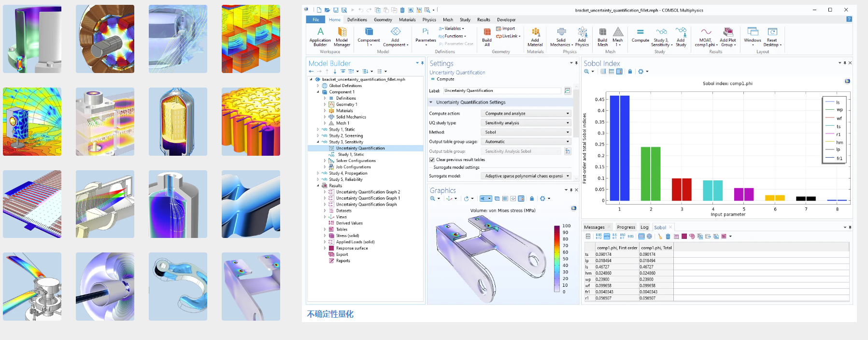Open the Variables dropdown in the ribbon
This screenshot has width=868, height=340.
[x=452, y=29]
